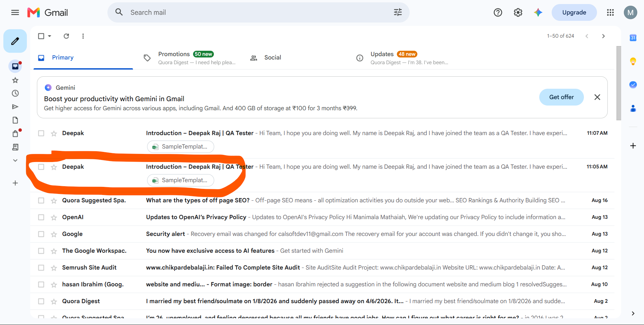644x325 pixels.
Task: Tick the select-all checkbox
Action: (41, 36)
